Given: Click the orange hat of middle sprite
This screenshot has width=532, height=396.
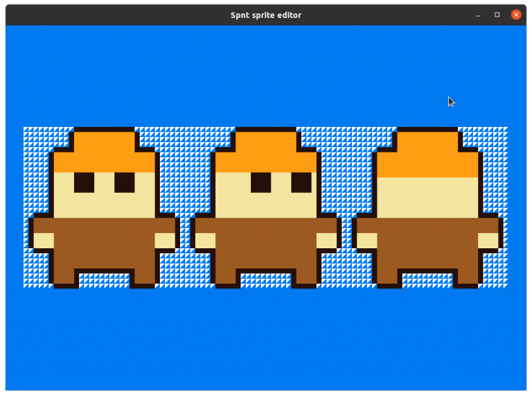Looking at the screenshot, I should pos(266,152).
